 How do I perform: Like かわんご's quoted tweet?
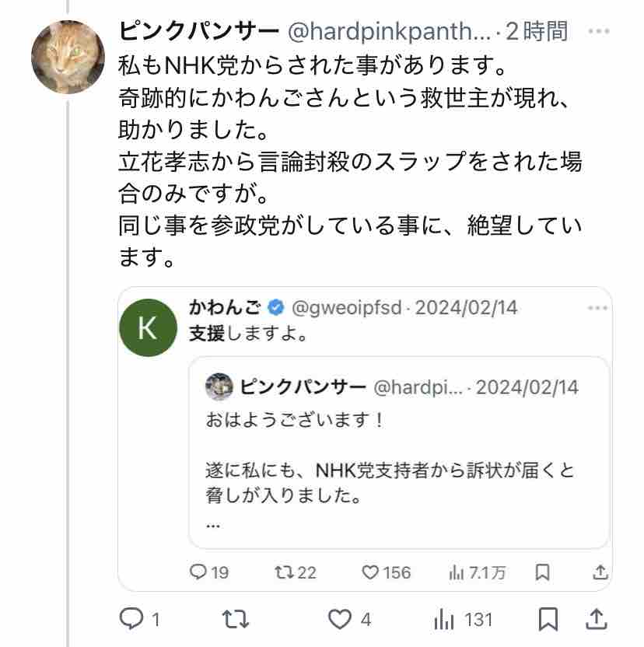(x=371, y=572)
